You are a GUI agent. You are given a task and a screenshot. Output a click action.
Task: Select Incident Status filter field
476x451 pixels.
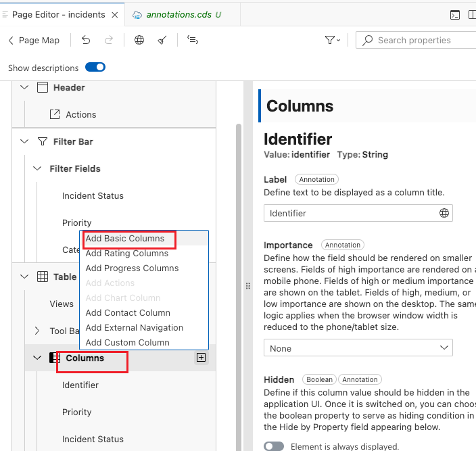pos(93,195)
